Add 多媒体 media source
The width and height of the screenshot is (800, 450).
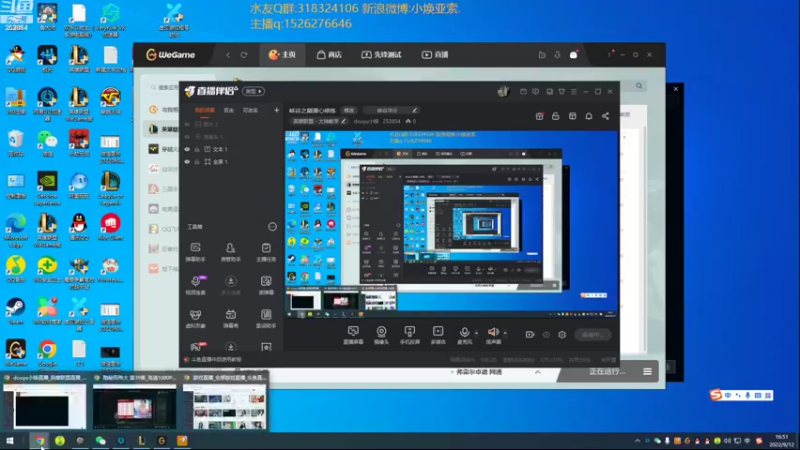(438, 335)
